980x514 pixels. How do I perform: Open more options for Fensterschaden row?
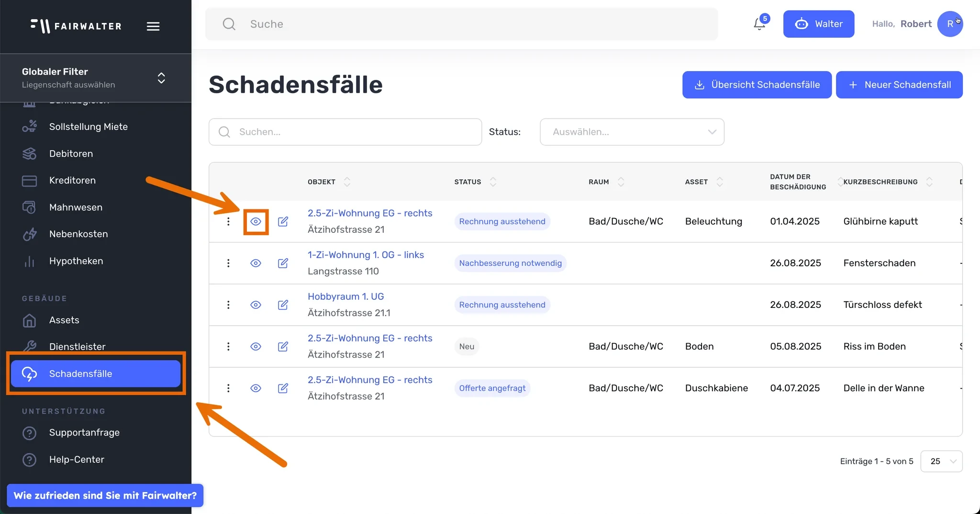(x=228, y=263)
